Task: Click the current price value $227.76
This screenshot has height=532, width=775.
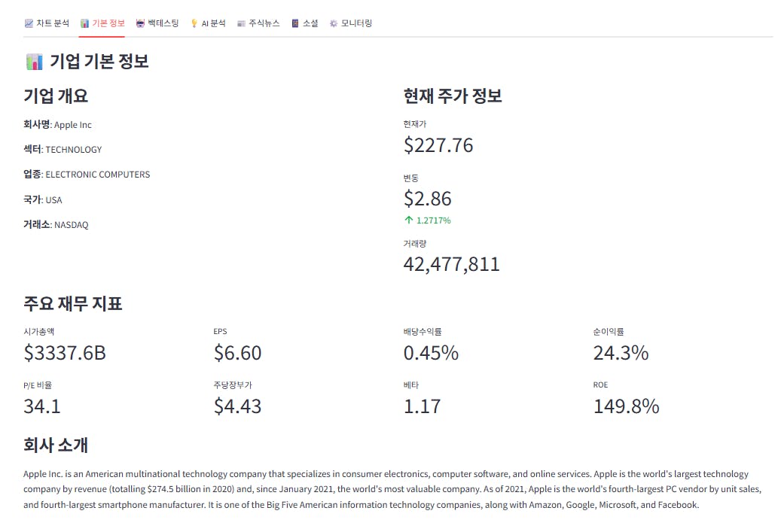Action: pos(438,145)
